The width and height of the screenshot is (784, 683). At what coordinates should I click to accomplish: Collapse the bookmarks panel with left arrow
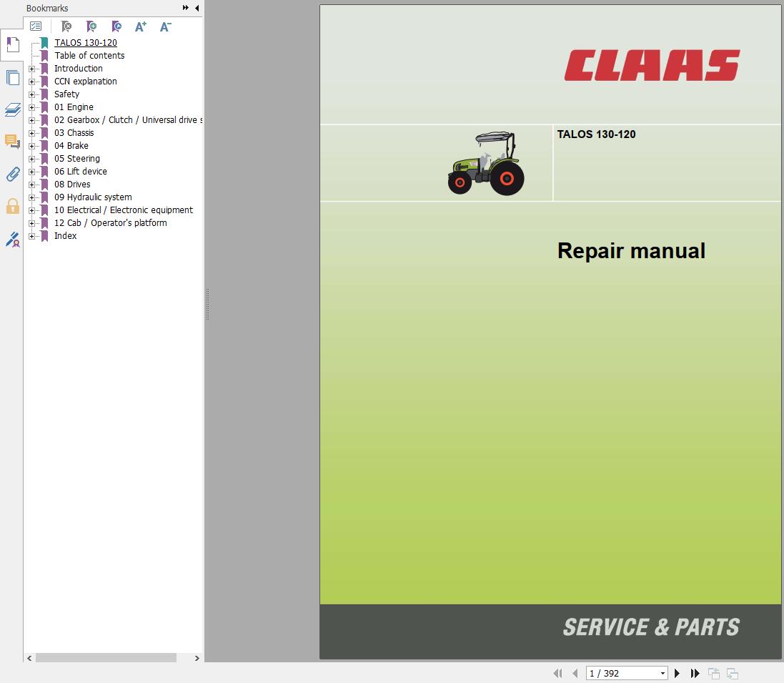point(197,7)
